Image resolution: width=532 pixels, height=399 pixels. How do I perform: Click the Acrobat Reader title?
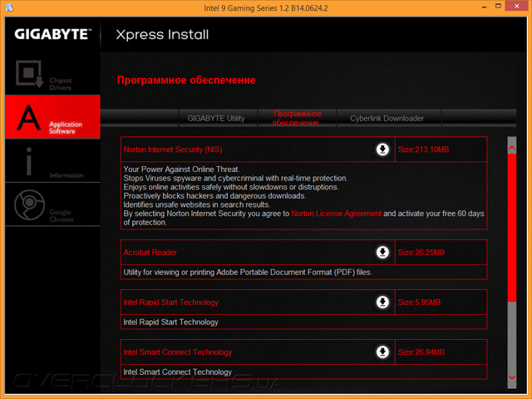click(x=150, y=253)
